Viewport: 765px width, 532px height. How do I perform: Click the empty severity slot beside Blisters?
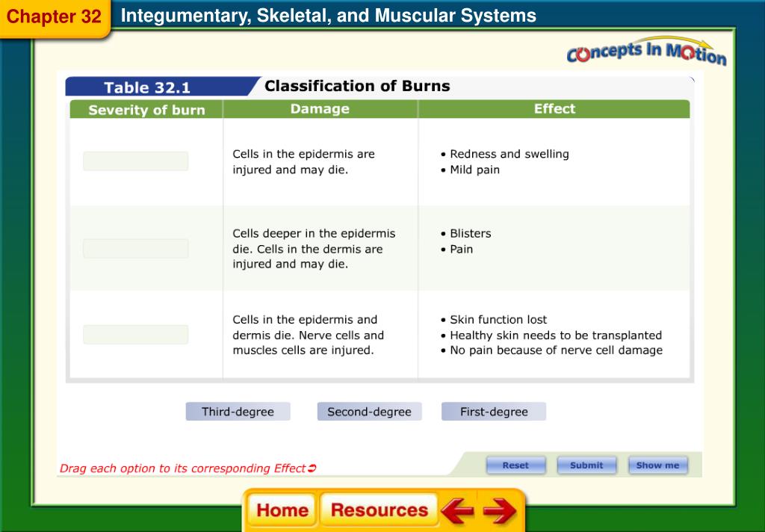point(136,248)
